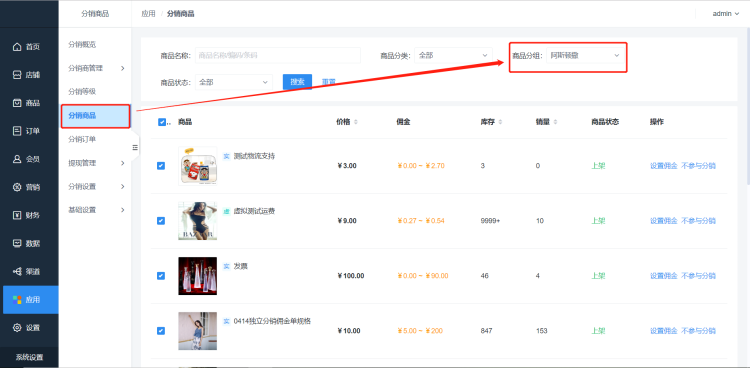
Task: Click the colorful apps icon beside 应用
Action: point(17,300)
